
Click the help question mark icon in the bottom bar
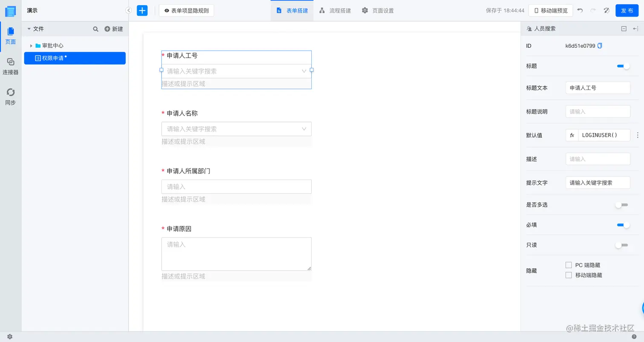pyautogui.click(x=634, y=337)
